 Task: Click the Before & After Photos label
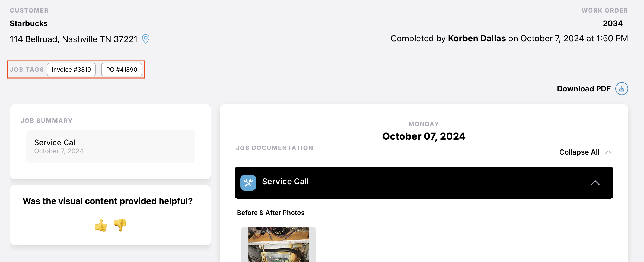pos(270,213)
